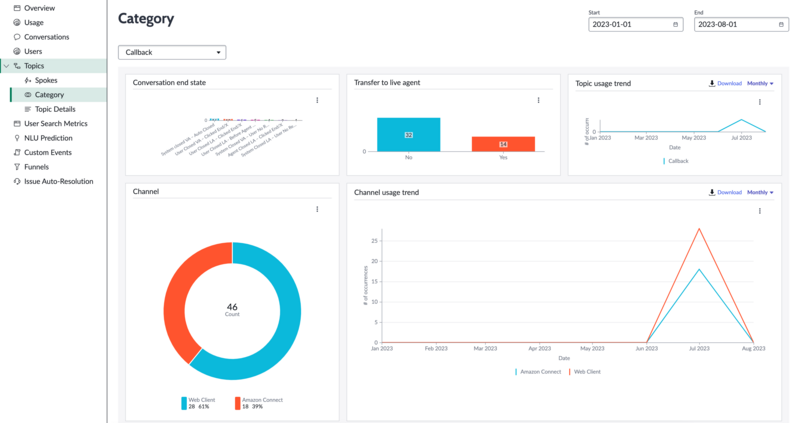800x423 pixels.
Task: Open the Callback category dropdown
Action: pos(172,53)
